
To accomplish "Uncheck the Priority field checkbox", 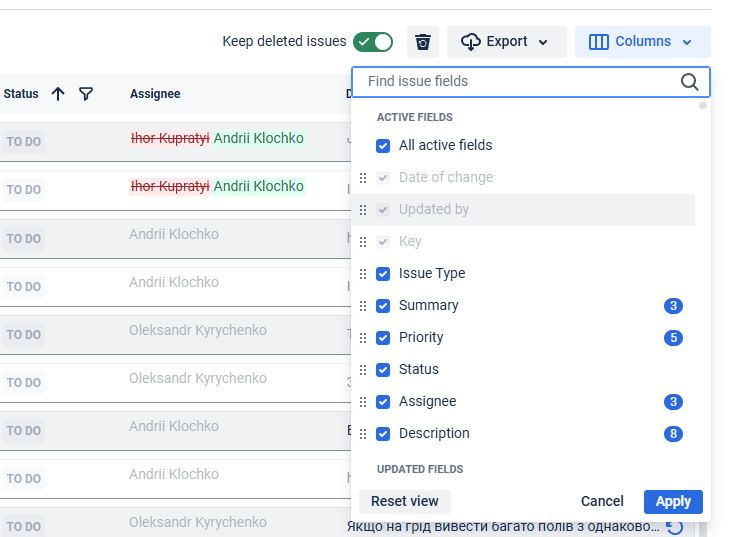I will [383, 338].
